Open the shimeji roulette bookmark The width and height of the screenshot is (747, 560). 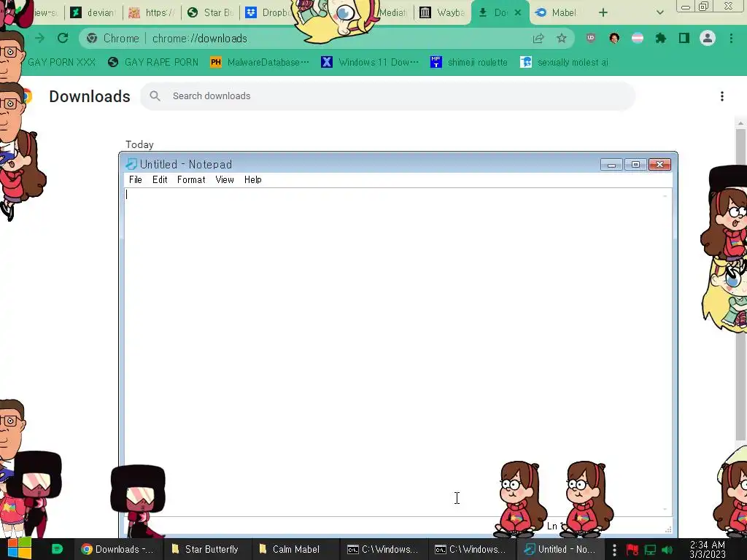(469, 63)
